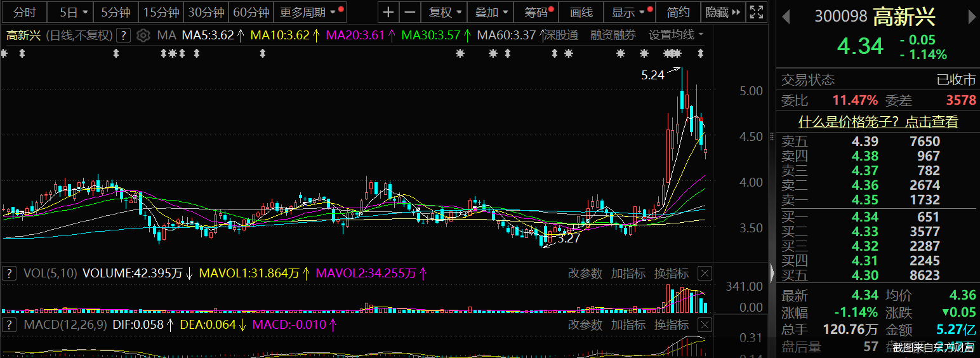Select the 60分钟 period tab
Screen dimensions: 980x358
(251, 12)
